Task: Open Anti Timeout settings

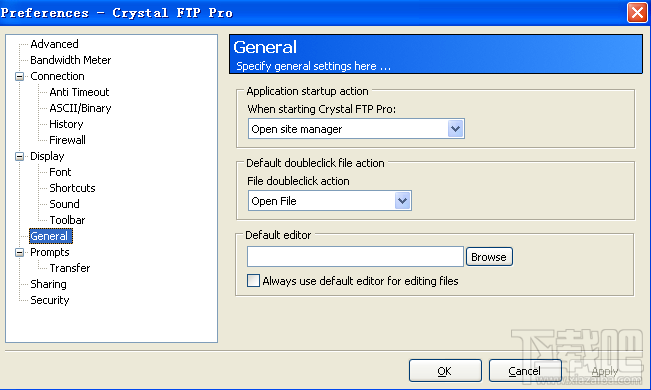Action: (79, 92)
